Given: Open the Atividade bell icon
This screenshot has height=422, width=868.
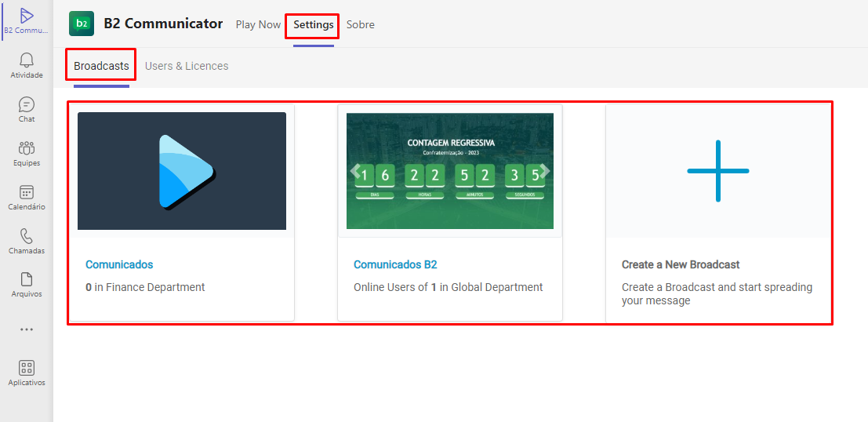Looking at the screenshot, I should [x=27, y=60].
